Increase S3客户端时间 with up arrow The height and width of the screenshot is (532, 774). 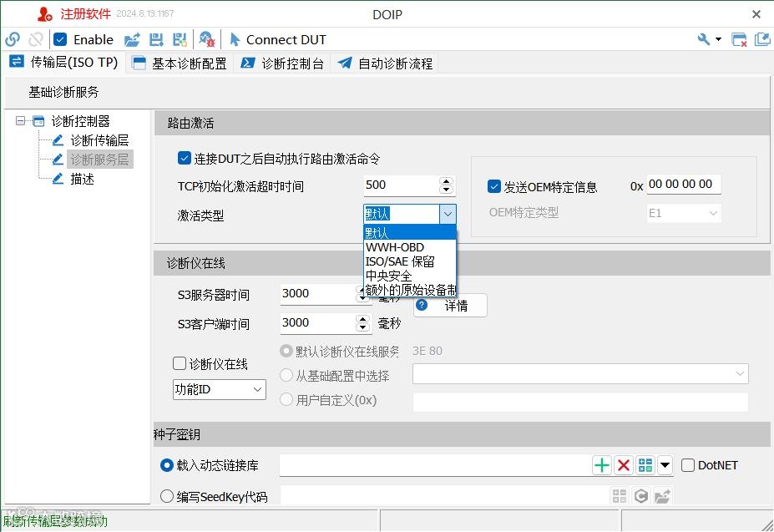tap(363, 319)
